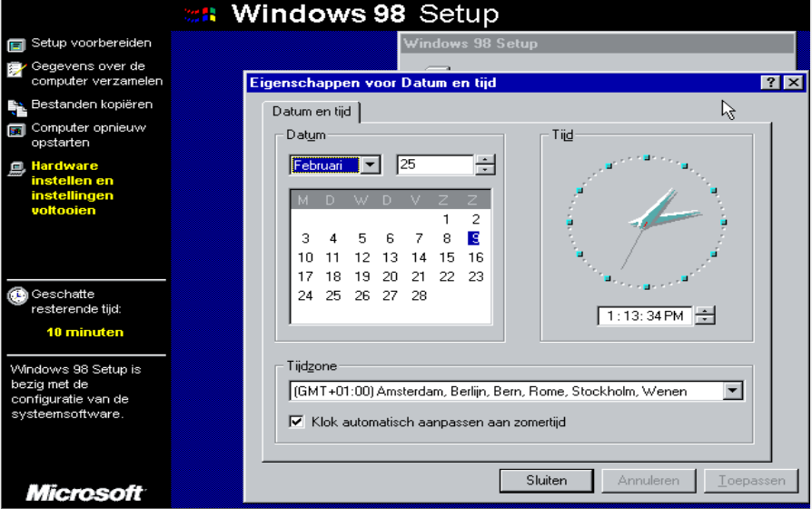Select day 23 in the calendar
This screenshot has width=812, height=509.
click(x=476, y=277)
